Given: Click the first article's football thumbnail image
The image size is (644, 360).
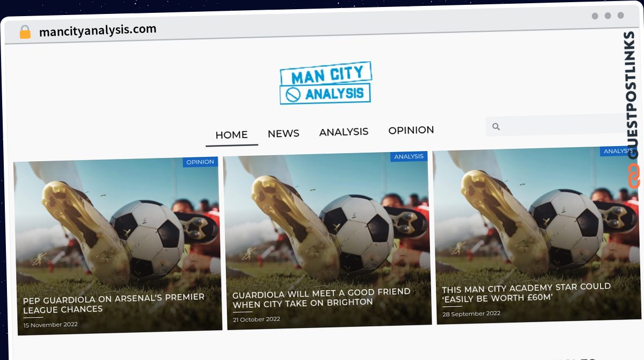Looking at the screenshot, I should pyautogui.click(x=118, y=246).
